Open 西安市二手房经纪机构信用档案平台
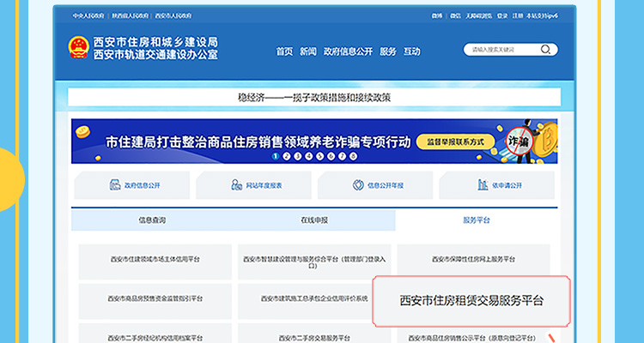644x343 pixels. (155, 335)
